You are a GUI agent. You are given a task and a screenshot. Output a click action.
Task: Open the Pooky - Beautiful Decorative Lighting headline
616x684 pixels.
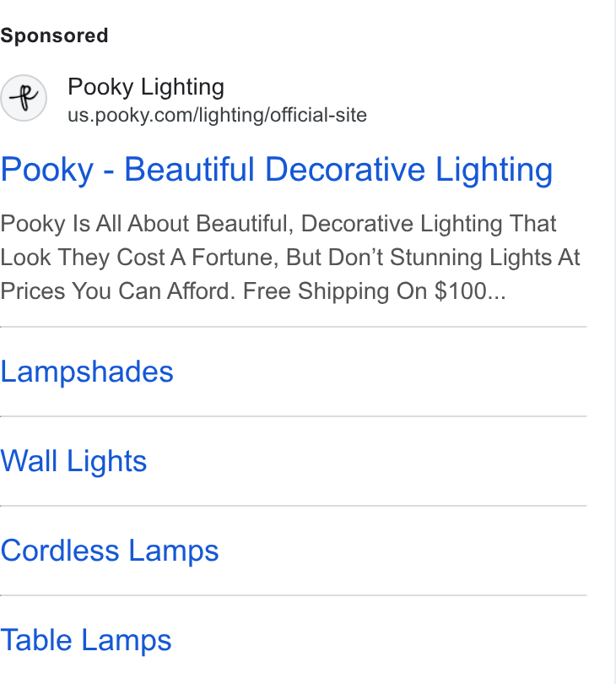[277, 170]
